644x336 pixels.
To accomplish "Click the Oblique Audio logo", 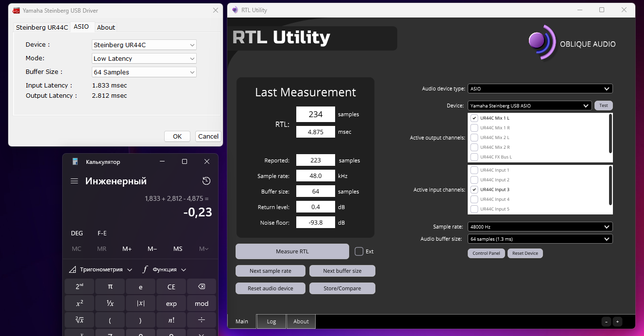I will 572,43.
